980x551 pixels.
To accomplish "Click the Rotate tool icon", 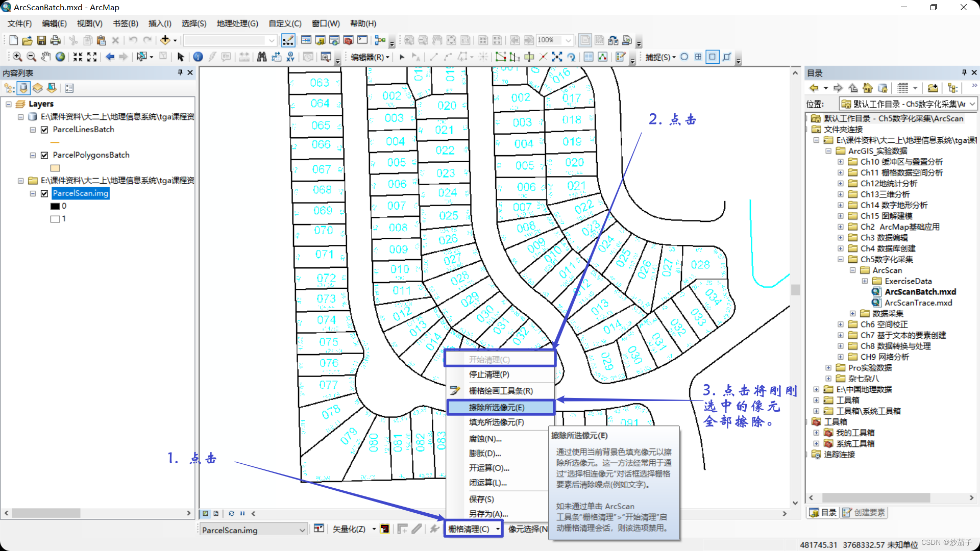I will coord(571,57).
